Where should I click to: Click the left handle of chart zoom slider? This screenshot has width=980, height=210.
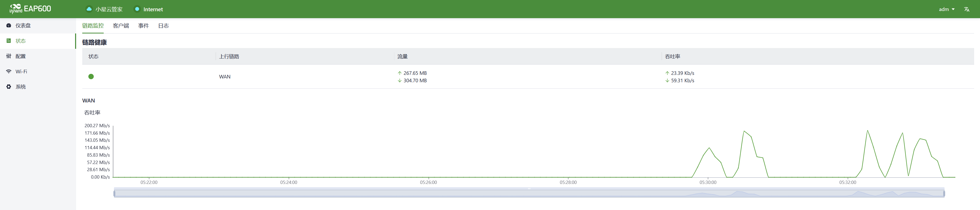[114, 193]
